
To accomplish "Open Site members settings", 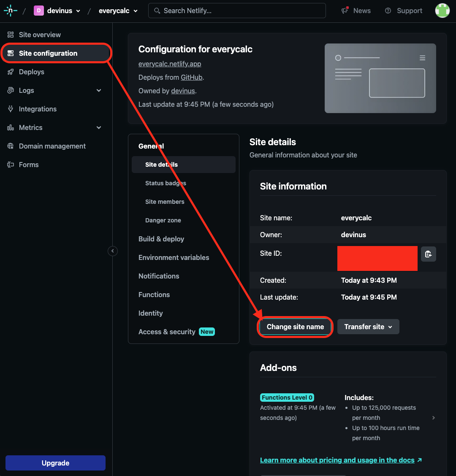I will pos(165,202).
